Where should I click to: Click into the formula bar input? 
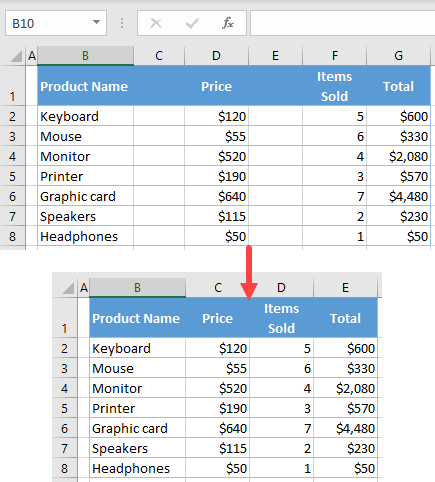[x=343, y=23]
